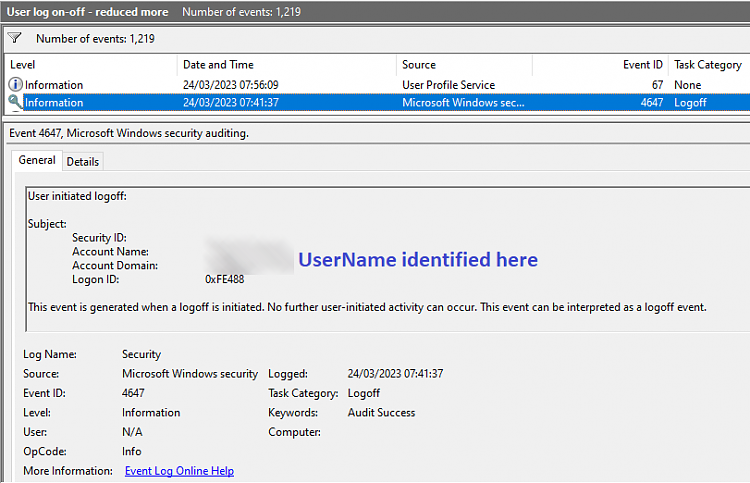Sort by the Date and Time column header

(218, 65)
